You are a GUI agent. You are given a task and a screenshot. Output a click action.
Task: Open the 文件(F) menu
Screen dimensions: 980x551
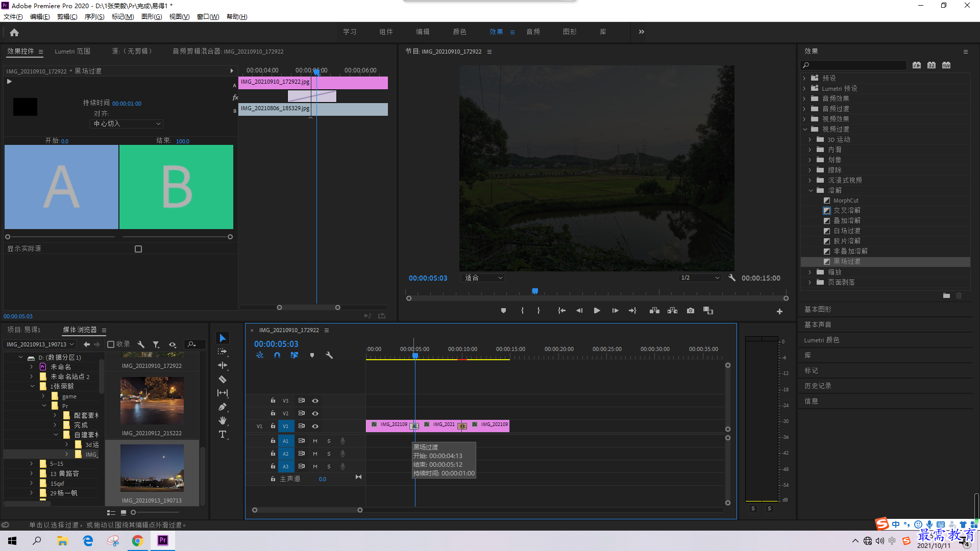[x=13, y=17]
